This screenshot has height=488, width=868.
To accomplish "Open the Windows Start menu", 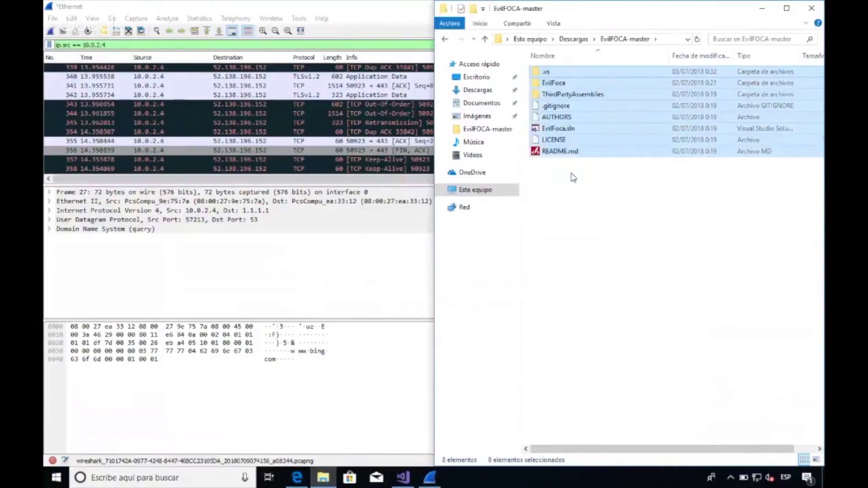I will (56, 477).
